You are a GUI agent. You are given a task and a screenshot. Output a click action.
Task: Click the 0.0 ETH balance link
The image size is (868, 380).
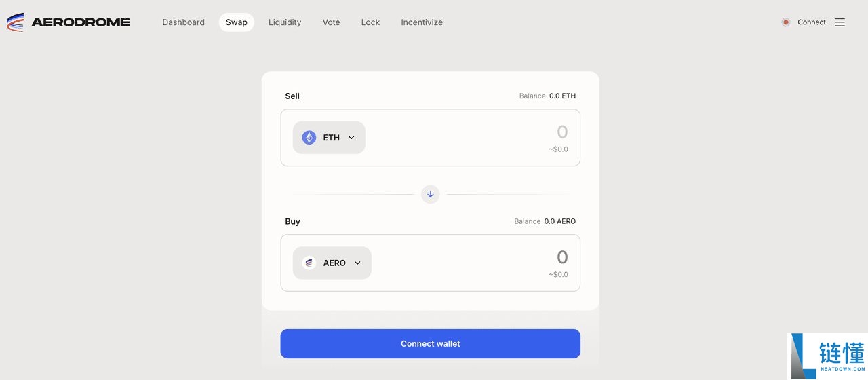point(562,96)
